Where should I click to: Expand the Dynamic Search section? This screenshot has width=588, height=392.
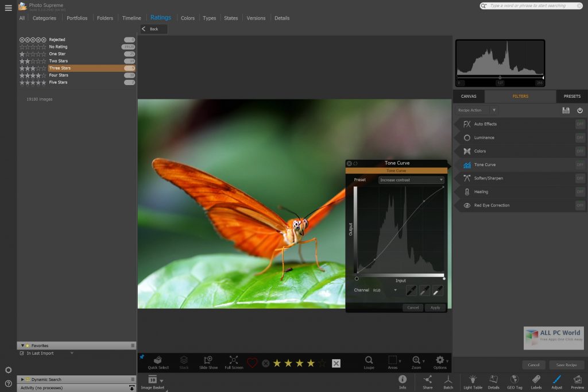22,379
